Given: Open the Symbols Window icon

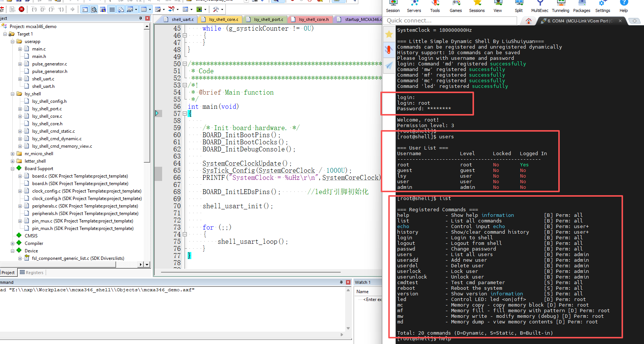Looking at the screenshot, I should point(103,9).
